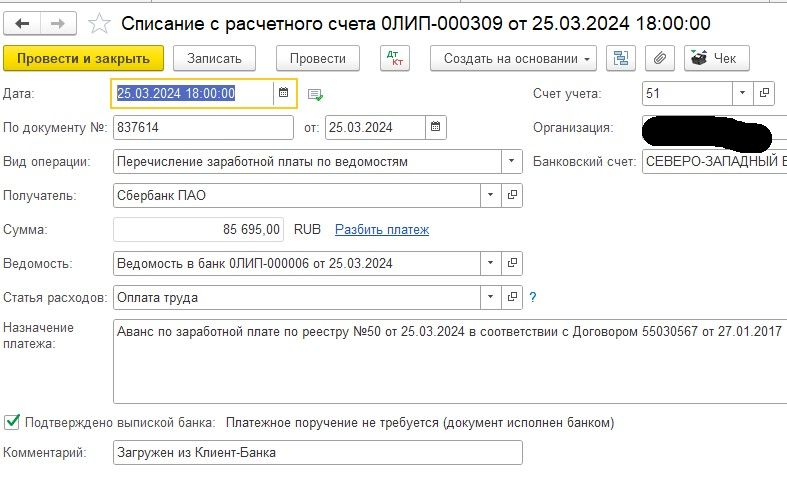Click Сумма field 85 695,00
This screenshot has height=481, width=787.
coord(198,229)
